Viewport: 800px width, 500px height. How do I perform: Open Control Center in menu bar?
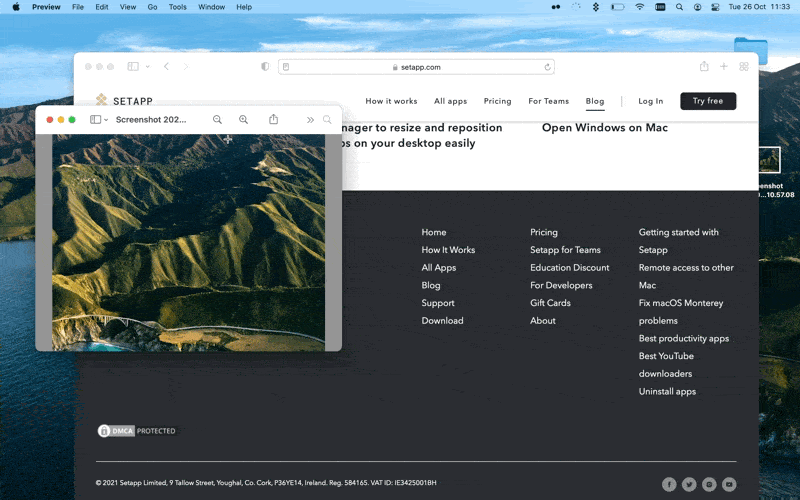pos(715,7)
